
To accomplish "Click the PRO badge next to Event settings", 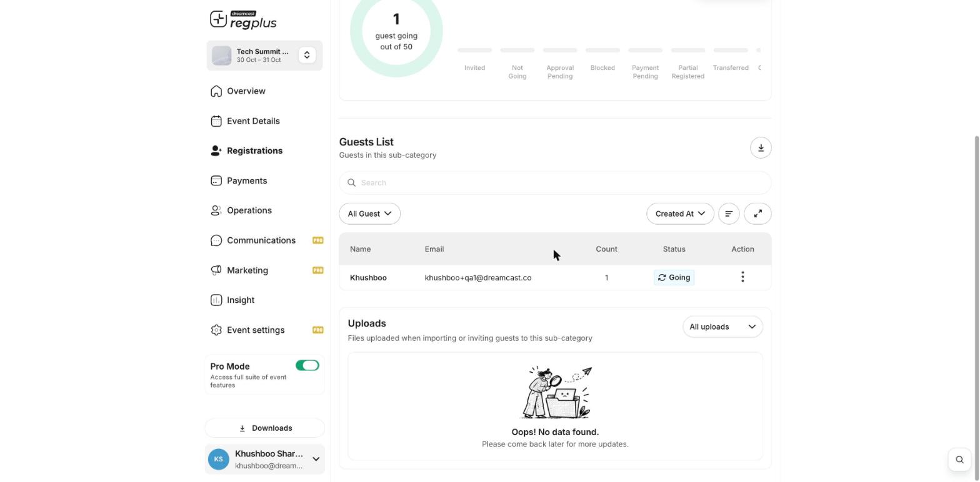I will click(x=318, y=330).
